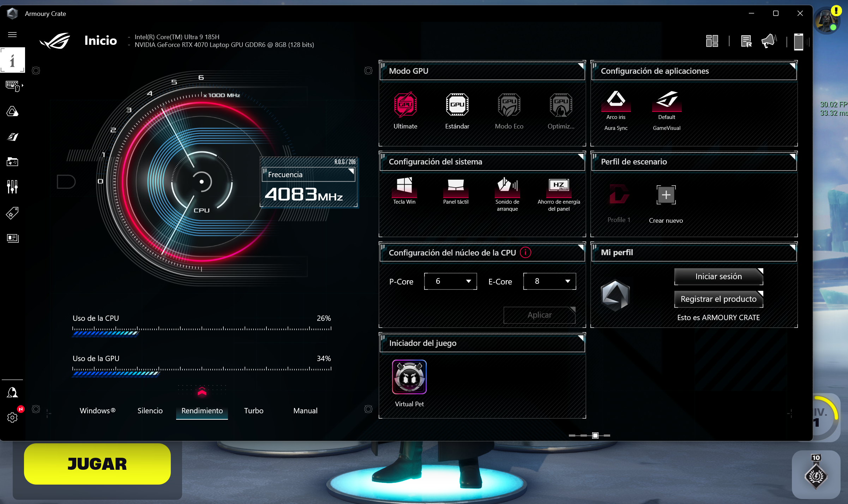Expand the Modo GPU panel corner arrow
Image resolution: width=848 pixels, height=504 pixels.
pyautogui.click(x=581, y=66)
